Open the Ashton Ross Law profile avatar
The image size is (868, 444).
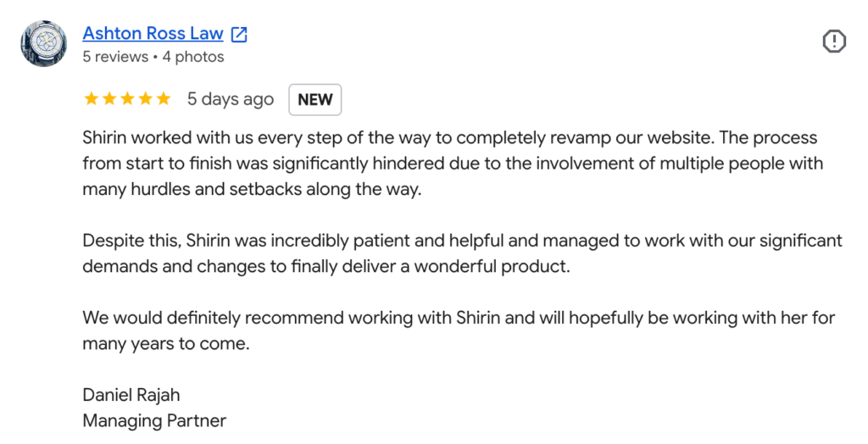(44, 44)
